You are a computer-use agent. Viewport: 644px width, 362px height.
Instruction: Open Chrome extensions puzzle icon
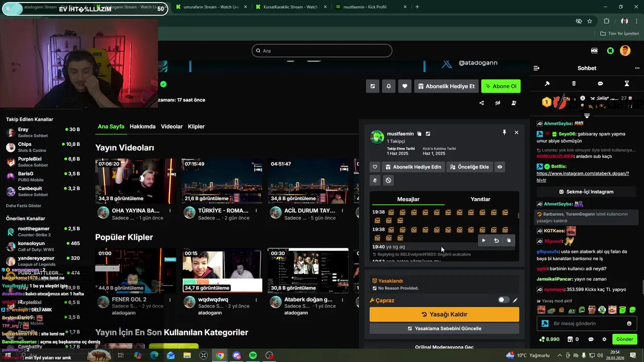606,21
